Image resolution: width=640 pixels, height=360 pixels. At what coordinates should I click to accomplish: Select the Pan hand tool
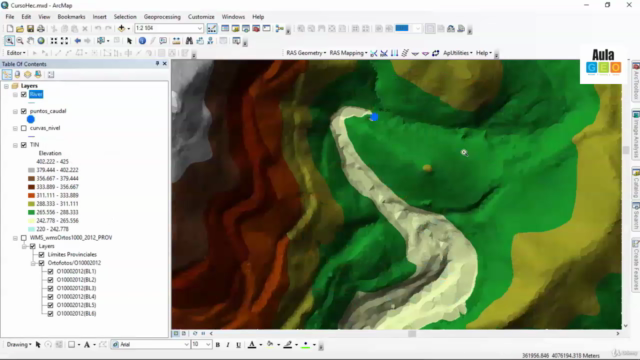tap(30, 41)
